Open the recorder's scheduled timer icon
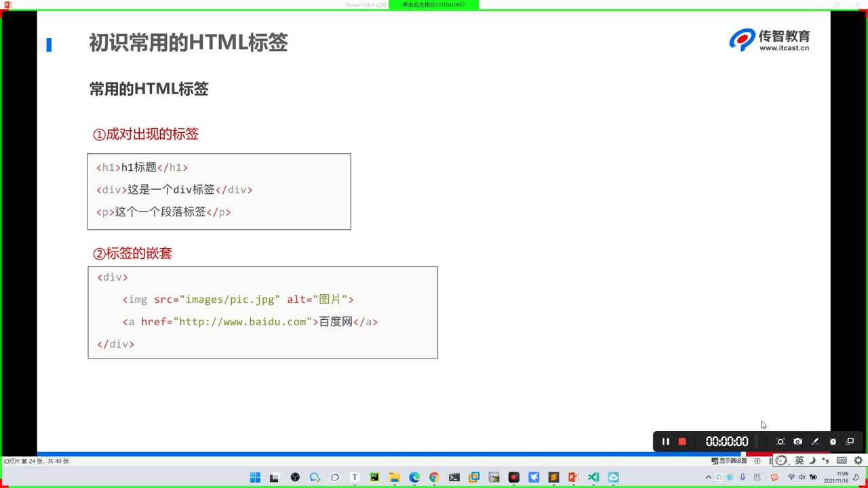 pyautogui.click(x=833, y=441)
